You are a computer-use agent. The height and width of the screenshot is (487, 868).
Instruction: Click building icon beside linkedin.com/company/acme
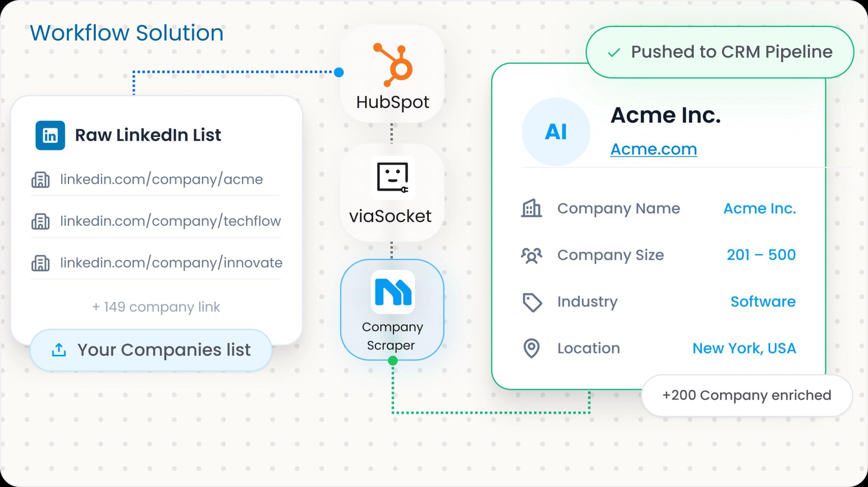coord(41,180)
